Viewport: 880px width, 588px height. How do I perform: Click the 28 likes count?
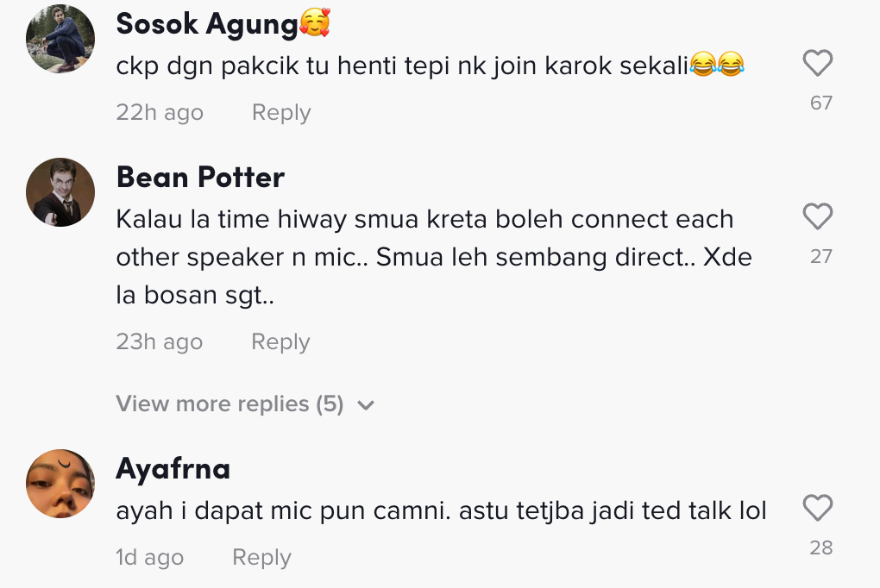tap(821, 547)
